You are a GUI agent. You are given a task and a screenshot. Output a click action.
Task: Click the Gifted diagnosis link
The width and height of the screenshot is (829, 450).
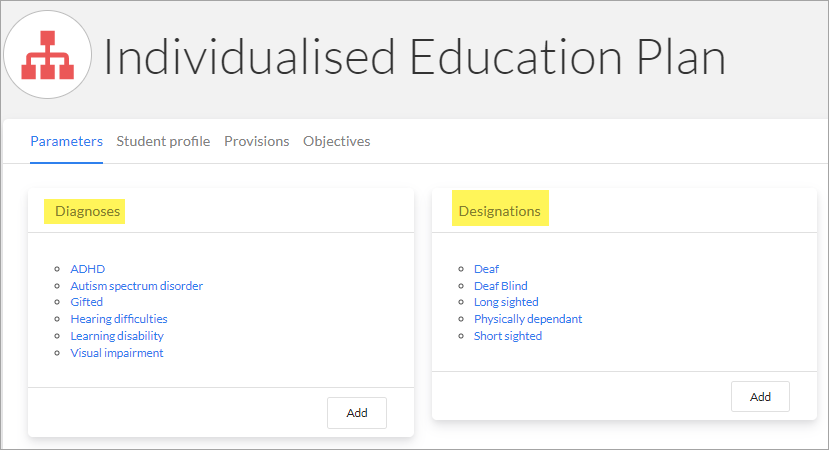pyautogui.click(x=87, y=302)
